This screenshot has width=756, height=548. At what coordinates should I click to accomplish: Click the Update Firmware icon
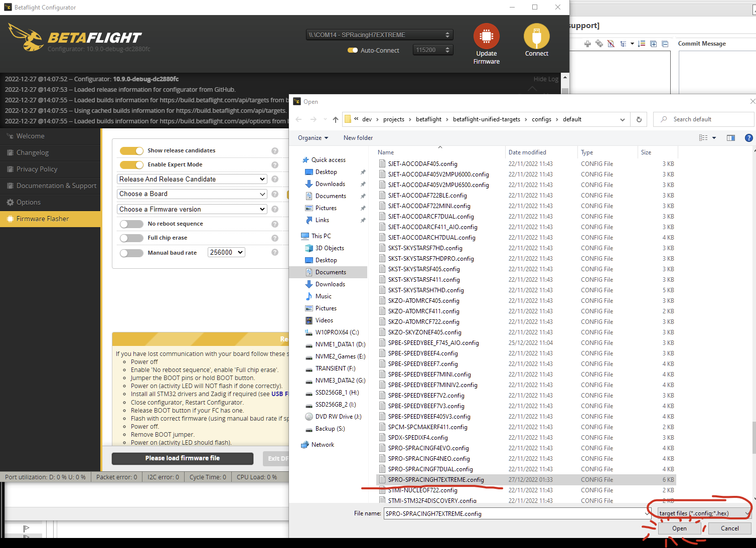click(486, 38)
